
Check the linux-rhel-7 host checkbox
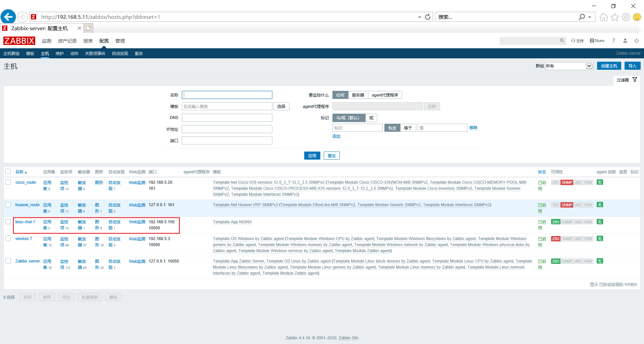[8, 222]
